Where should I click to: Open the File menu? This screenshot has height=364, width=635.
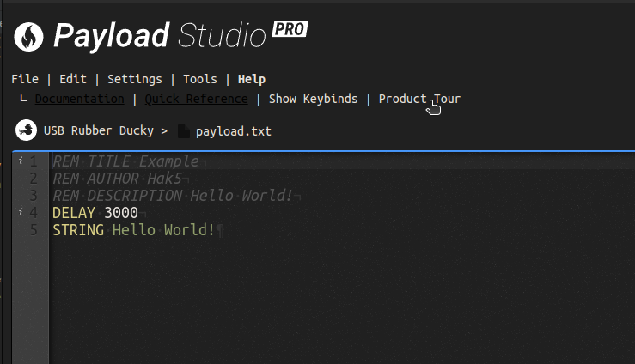25,79
